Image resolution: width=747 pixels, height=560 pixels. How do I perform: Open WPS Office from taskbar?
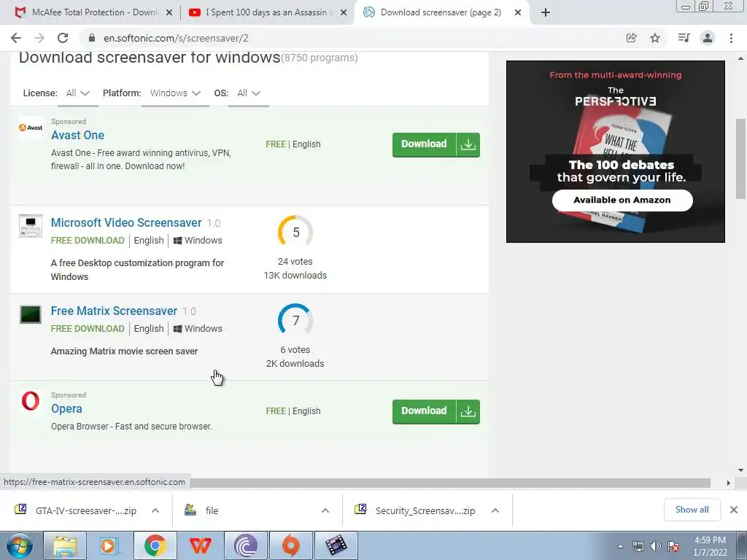pyautogui.click(x=200, y=545)
